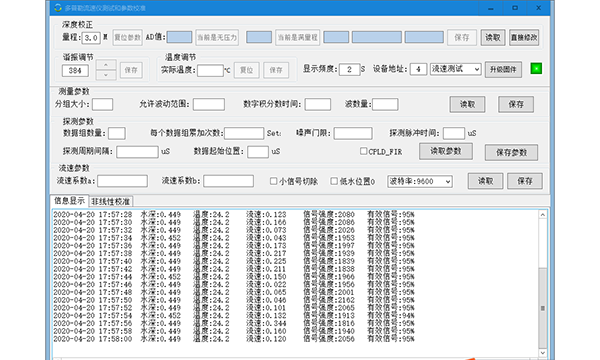Click the log scrollbar down arrow
The width and height of the screenshot is (600, 360).
point(543,353)
